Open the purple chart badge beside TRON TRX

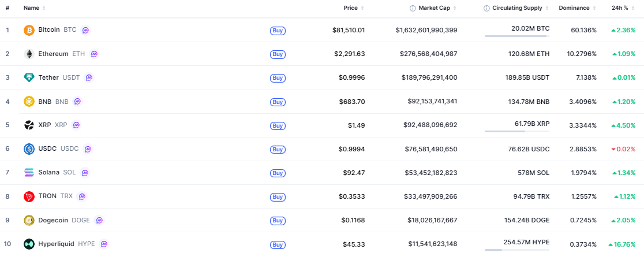[x=82, y=196]
